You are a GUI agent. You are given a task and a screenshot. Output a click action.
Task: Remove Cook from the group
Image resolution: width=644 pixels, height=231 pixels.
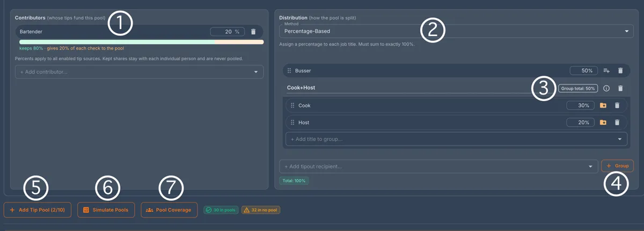tap(617, 105)
